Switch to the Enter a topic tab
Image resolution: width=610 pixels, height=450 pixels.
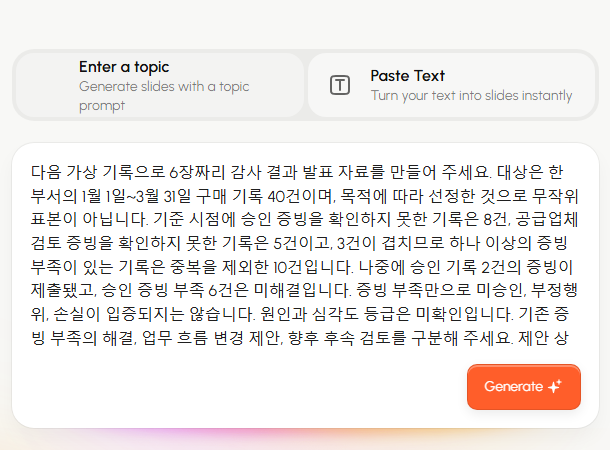[160, 85]
